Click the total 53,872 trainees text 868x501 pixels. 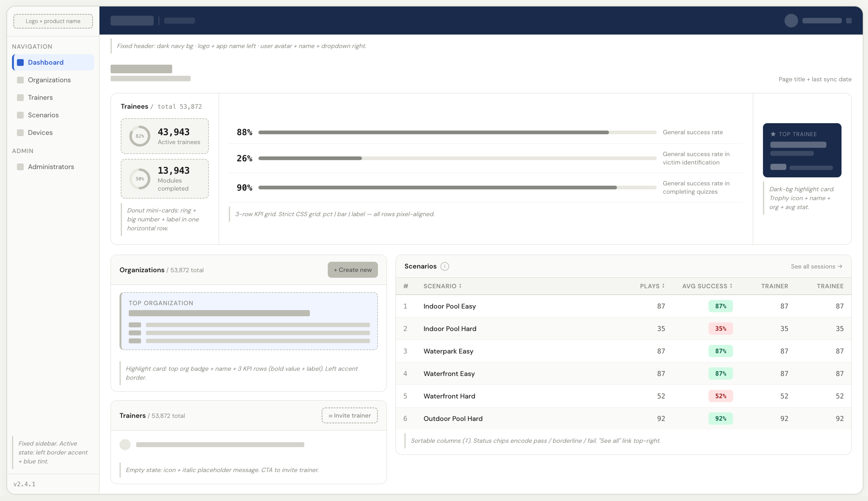[x=180, y=106]
